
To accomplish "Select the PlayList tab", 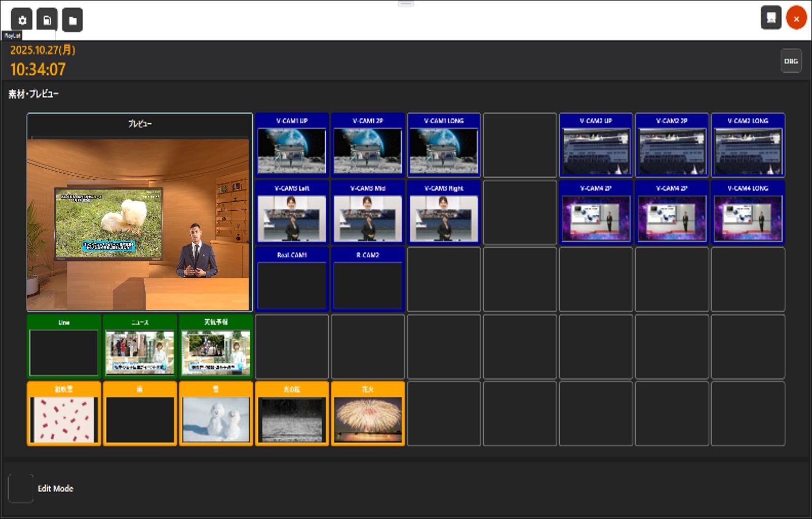I will coord(12,36).
